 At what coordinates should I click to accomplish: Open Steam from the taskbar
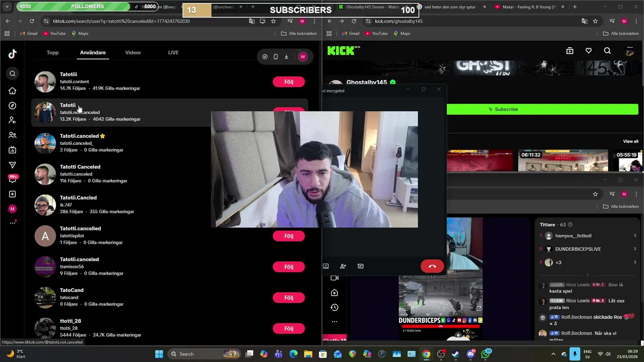coord(456,354)
